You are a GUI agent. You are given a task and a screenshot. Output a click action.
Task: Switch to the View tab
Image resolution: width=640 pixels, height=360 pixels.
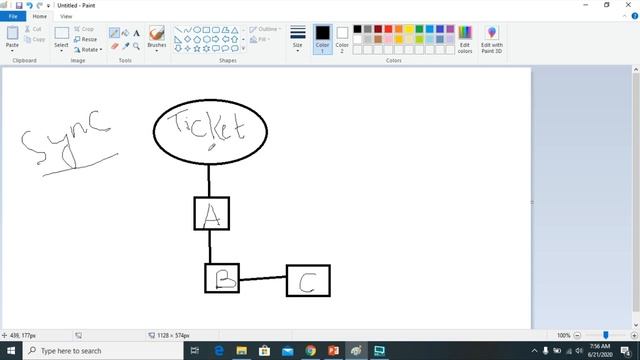click(x=66, y=16)
